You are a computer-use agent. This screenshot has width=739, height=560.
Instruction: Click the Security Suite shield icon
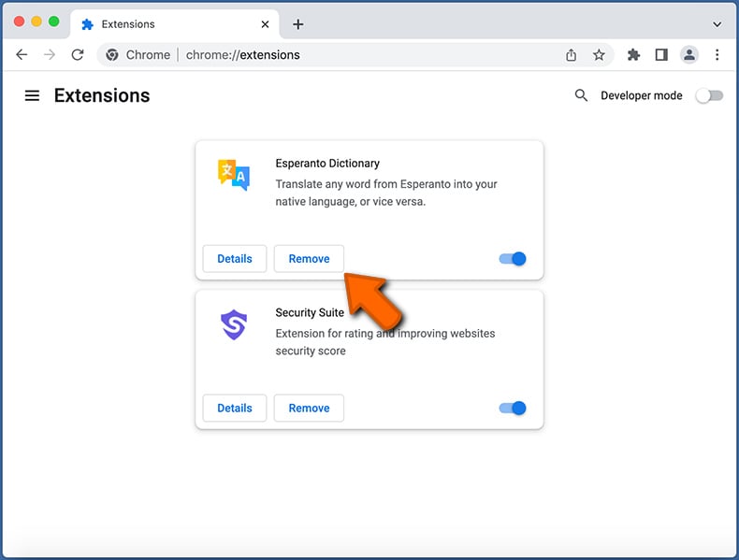click(x=234, y=324)
